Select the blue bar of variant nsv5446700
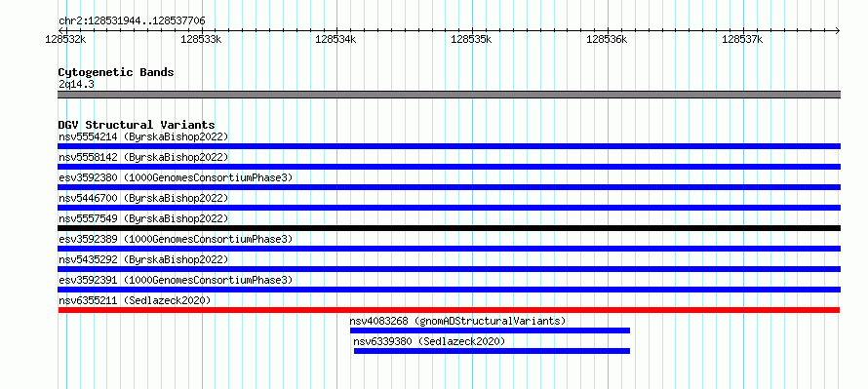The image size is (868, 389). pyautogui.click(x=449, y=208)
